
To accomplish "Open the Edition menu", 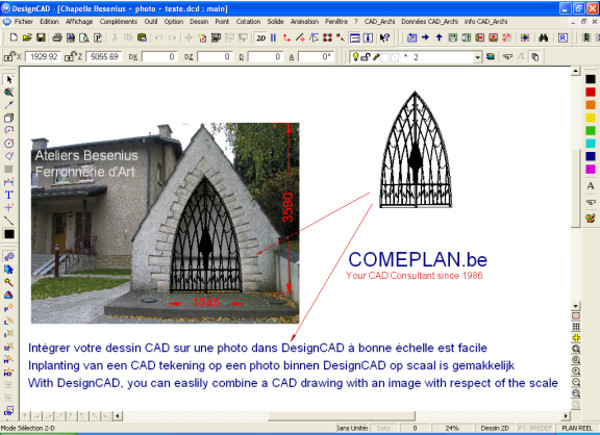I will pyautogui.click(x=49, y=21).
